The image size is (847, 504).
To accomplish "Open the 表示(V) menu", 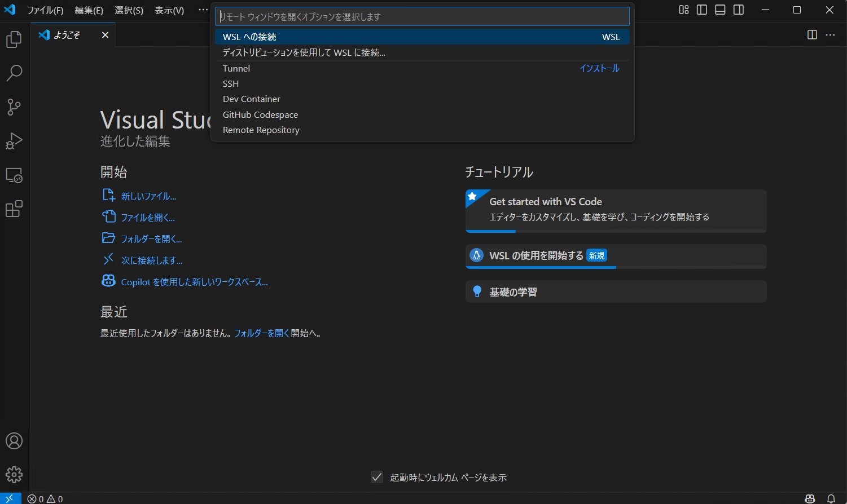I will pos(169,10).
